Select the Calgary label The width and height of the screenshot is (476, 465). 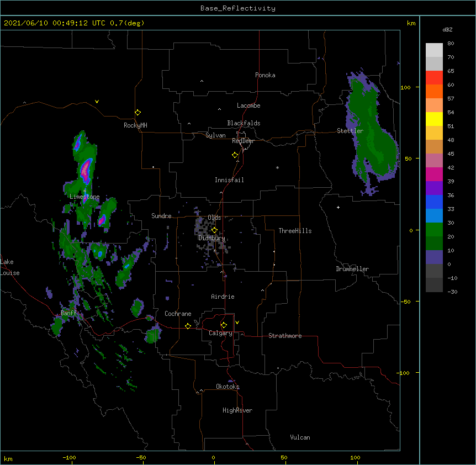coord(221,333)
